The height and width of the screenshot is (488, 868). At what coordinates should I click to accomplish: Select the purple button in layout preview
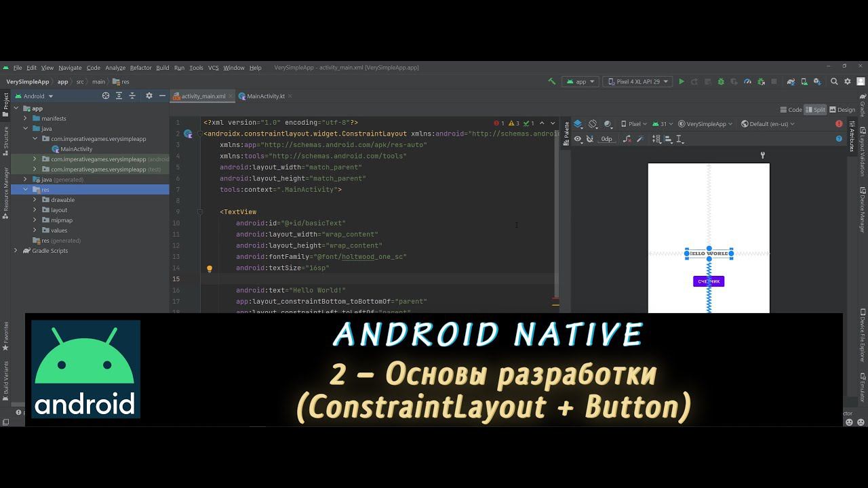[x=709, y=281]
